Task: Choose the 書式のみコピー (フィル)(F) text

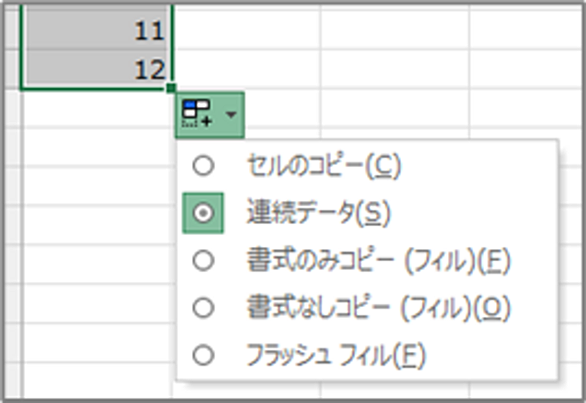Action: tap(378, 261)
